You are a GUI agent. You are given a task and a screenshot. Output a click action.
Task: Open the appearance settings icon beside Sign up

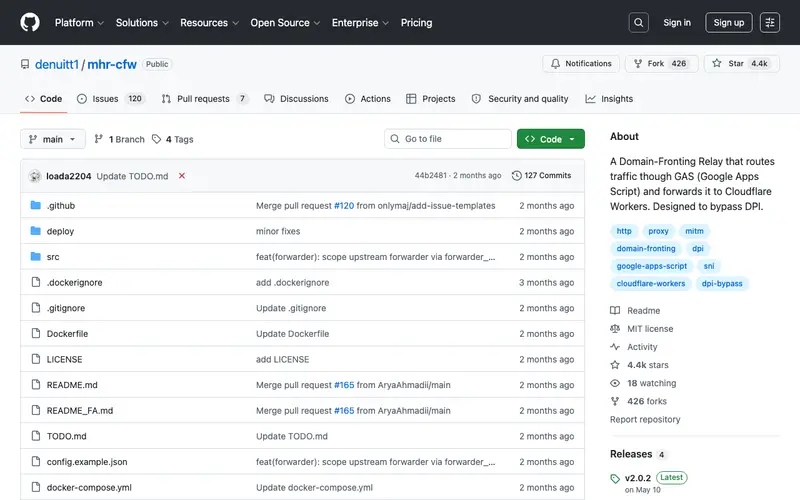pyautogui.click(x=769, y=22)
